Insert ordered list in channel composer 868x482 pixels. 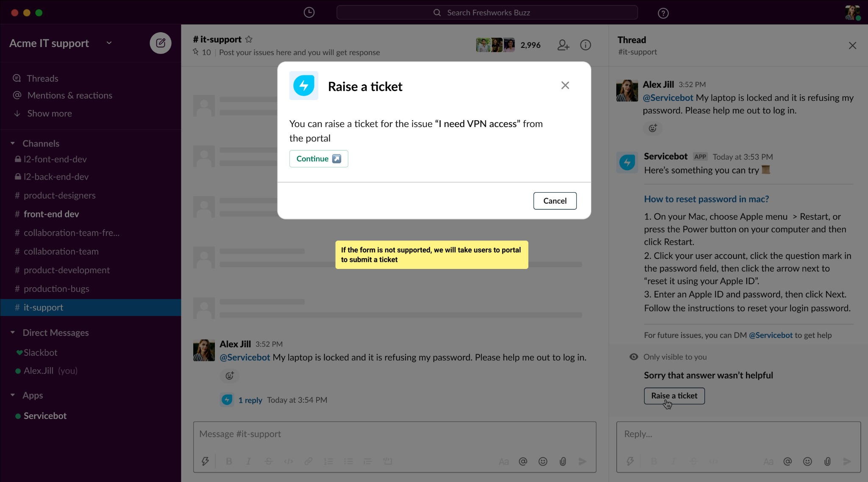pyautogui.click(x=328, y=461)
